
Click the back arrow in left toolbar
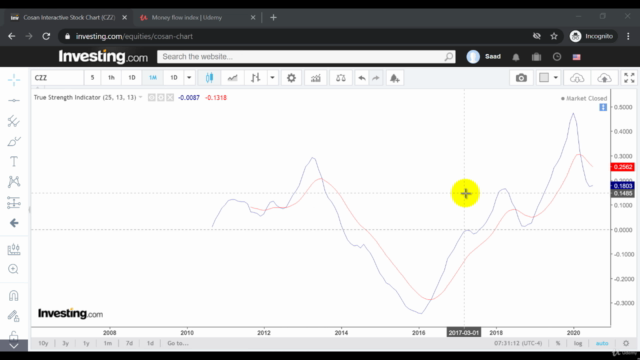coord(14,223)
